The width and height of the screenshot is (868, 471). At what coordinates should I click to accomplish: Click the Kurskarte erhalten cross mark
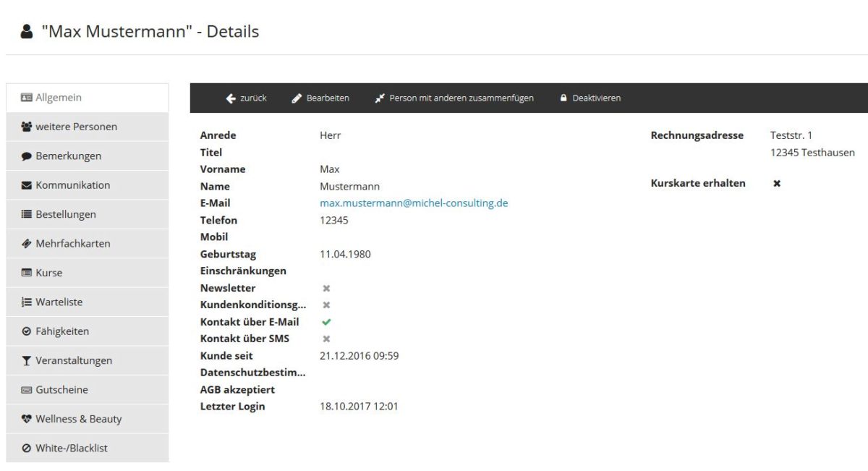click(x=777, y=184)
